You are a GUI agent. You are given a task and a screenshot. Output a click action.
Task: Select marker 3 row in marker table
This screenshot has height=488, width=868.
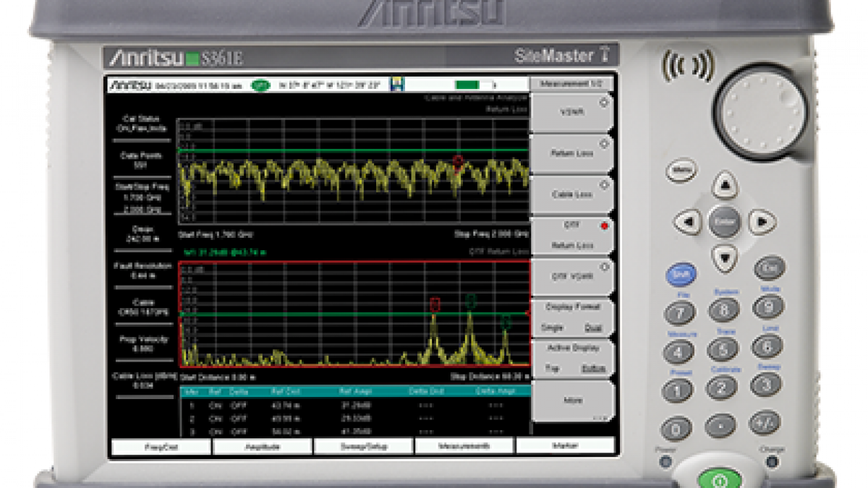pyautogui.click(x=354, y=432)
